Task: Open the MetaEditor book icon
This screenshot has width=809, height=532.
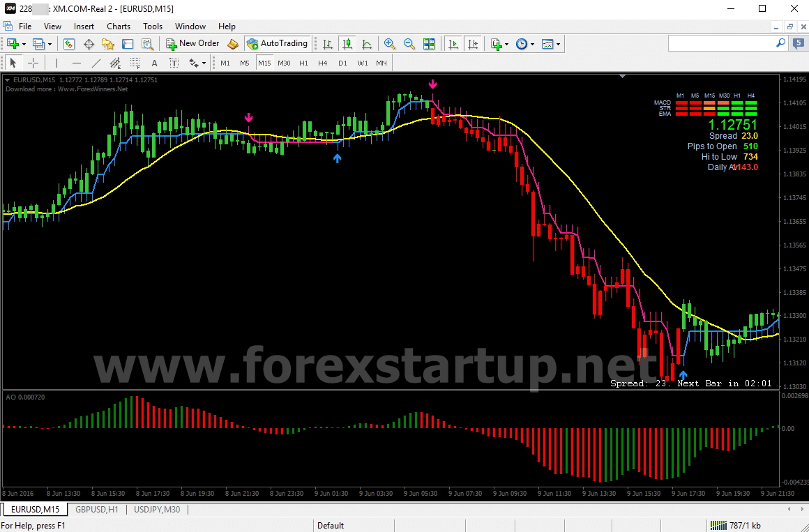Action: coord(233,45)
